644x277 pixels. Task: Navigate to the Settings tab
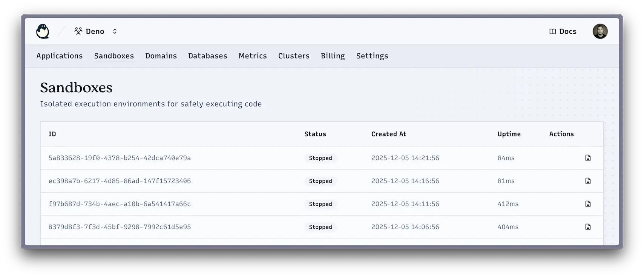[372, 56]
